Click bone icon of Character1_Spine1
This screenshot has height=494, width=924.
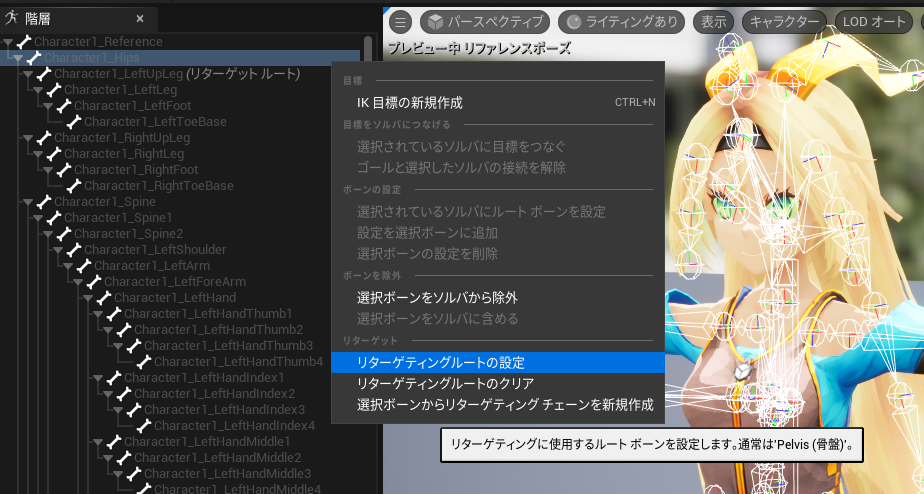pyautogui.click(x=54, y=218)
